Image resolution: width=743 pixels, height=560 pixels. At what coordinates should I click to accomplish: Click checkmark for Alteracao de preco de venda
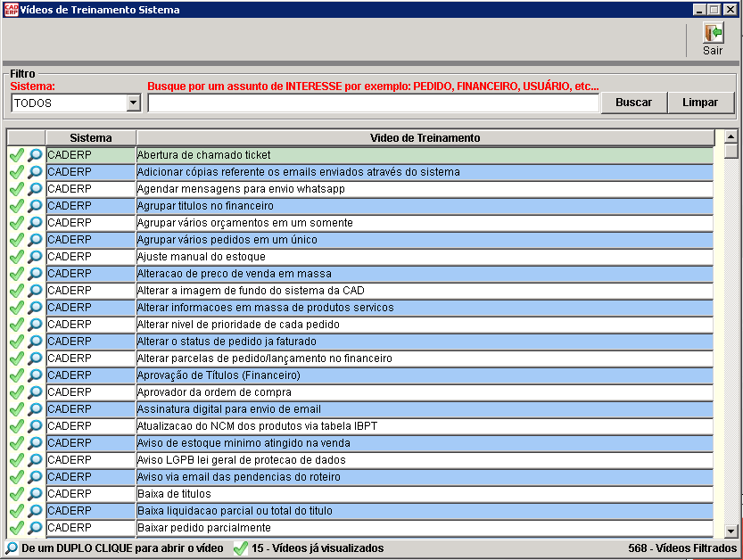(17, 274)
